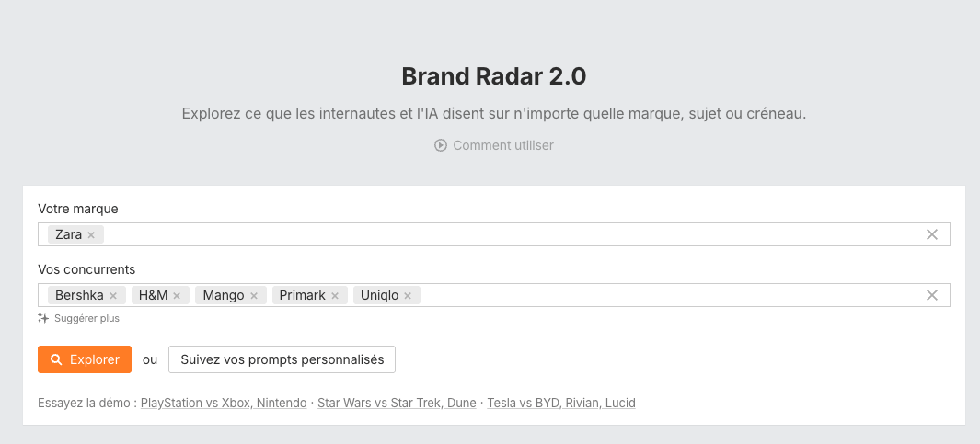Try the Tesla vs BYD, Rivian, Lucid demo
Screen dimensions: 980x444
(561, 403)
